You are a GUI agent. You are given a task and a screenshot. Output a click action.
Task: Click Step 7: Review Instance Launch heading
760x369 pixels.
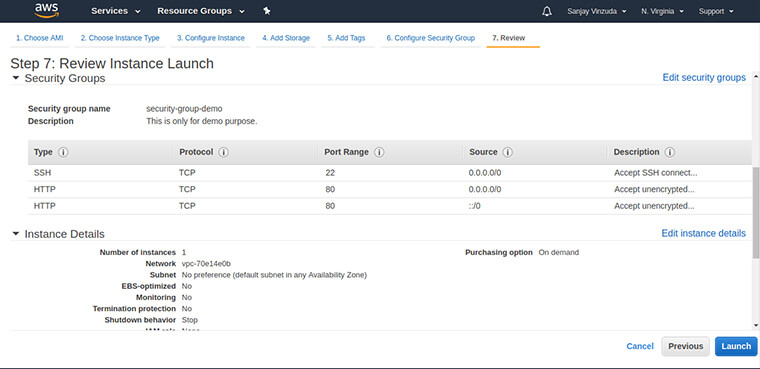click(x=112, y=64)
